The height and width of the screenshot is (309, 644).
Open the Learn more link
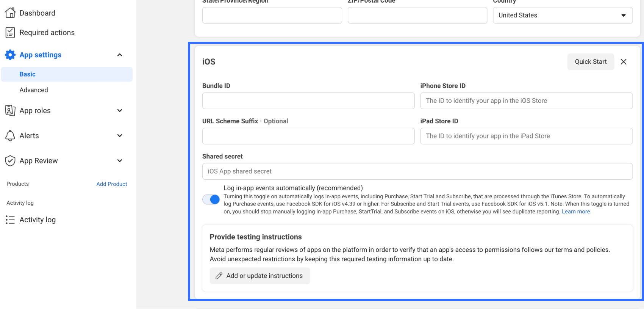pyautogui.click(x=575, y=212)
